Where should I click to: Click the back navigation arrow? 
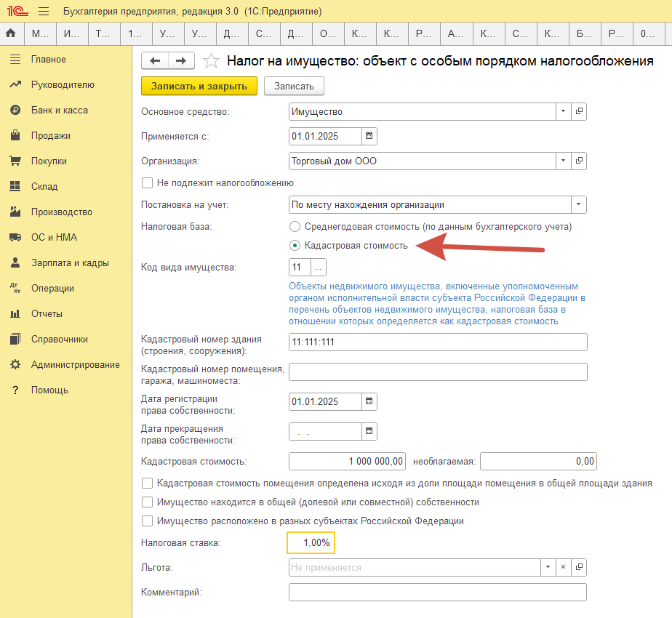point(155,61)
